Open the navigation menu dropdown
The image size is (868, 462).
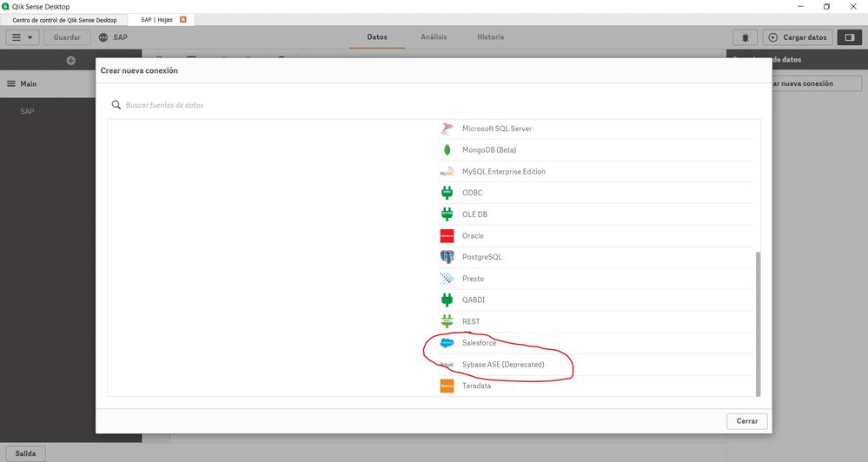[22, 37]
